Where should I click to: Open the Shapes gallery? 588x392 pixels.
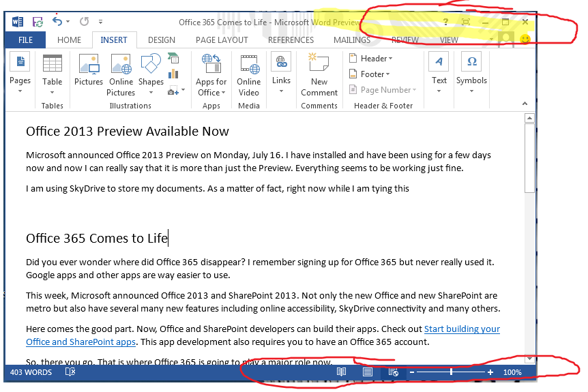(x=151, y=74)
